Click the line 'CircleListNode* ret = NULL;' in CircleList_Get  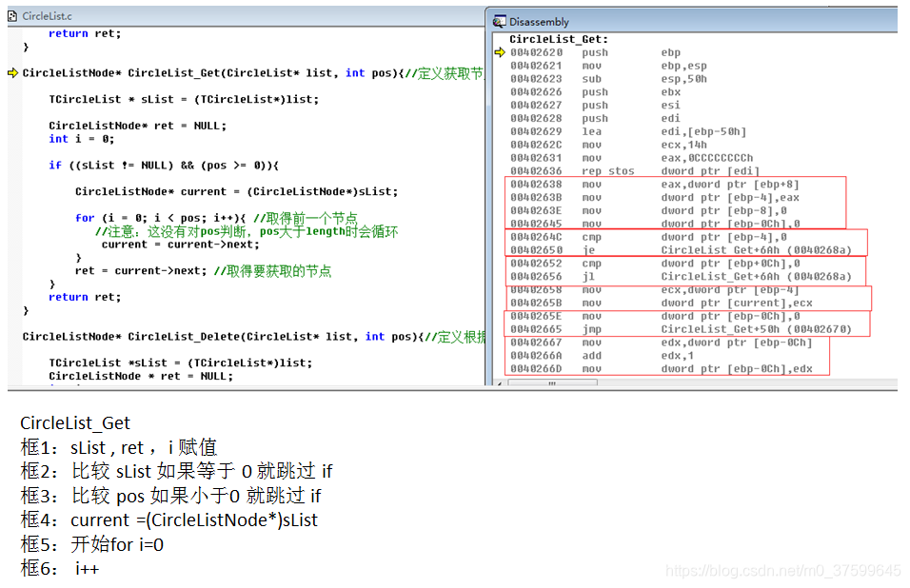[137, 126]
